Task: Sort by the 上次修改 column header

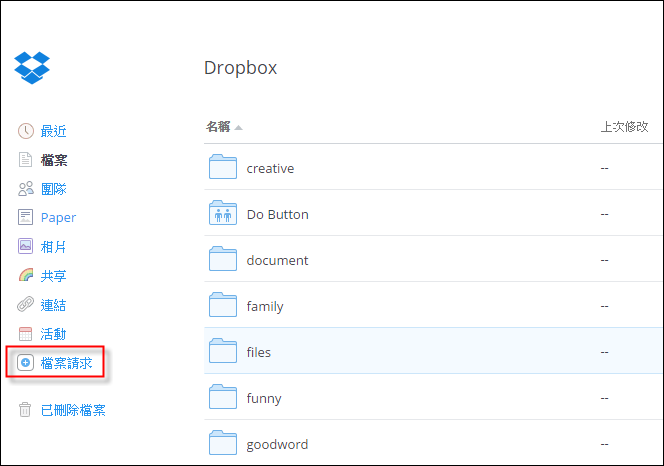Action: pos(624,127)
